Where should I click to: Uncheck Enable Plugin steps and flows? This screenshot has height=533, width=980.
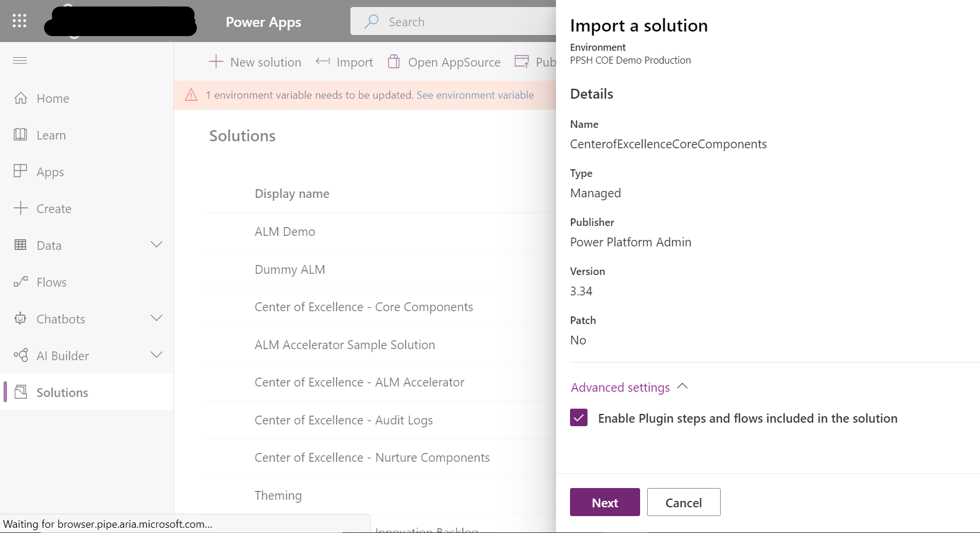(579, 418)
